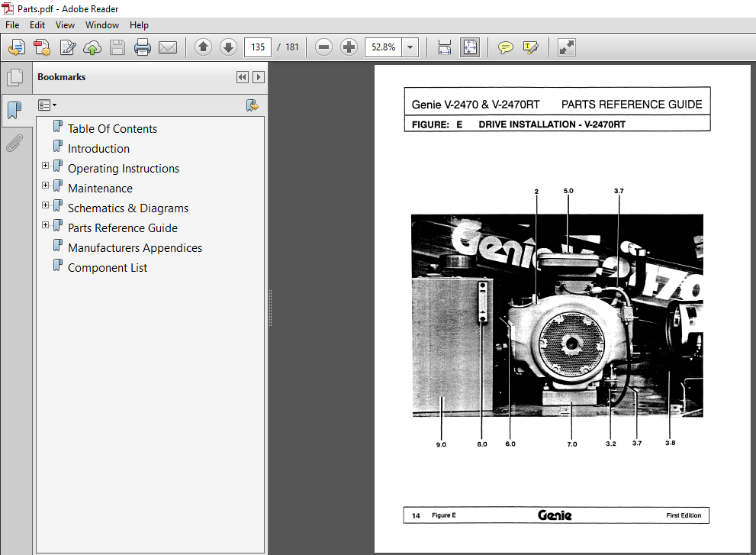
Task: Click the fit width scrolling icon
Action: [x=445, y=47]
